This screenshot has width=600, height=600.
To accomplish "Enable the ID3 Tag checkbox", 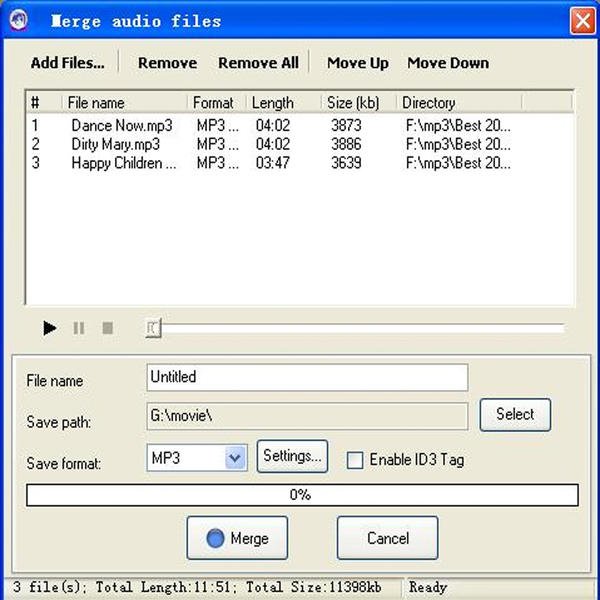I will coord(355,460).
